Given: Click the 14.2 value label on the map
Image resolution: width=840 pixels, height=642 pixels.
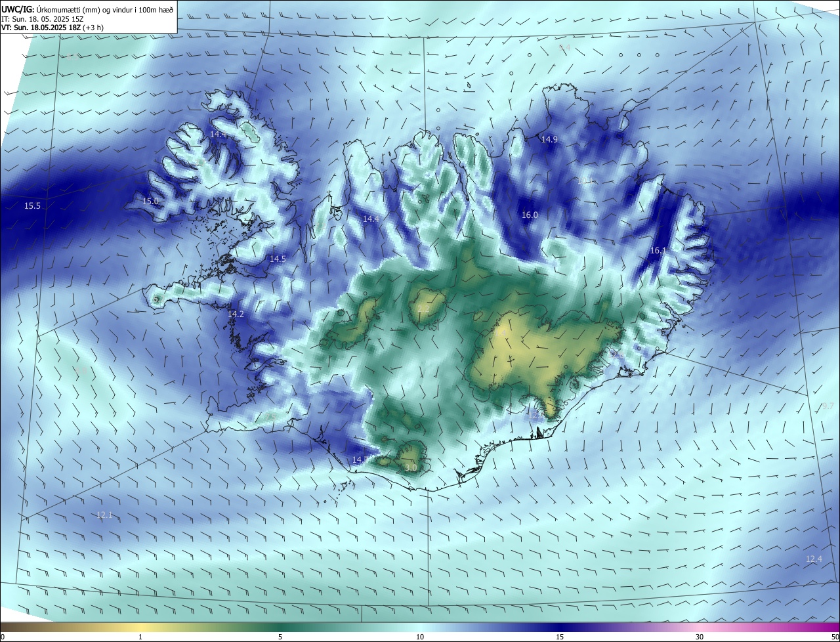Looking at the screenshot, I should (236, 314).
